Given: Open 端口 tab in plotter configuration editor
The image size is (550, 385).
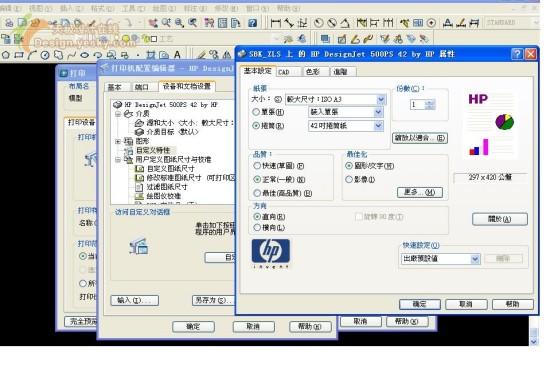Looking at the screenshot, I should (144, 87).
